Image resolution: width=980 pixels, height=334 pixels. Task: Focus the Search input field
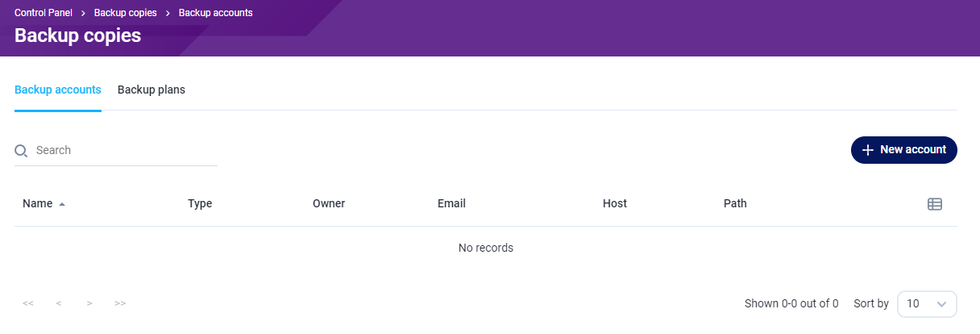click(x=116, y=150)
